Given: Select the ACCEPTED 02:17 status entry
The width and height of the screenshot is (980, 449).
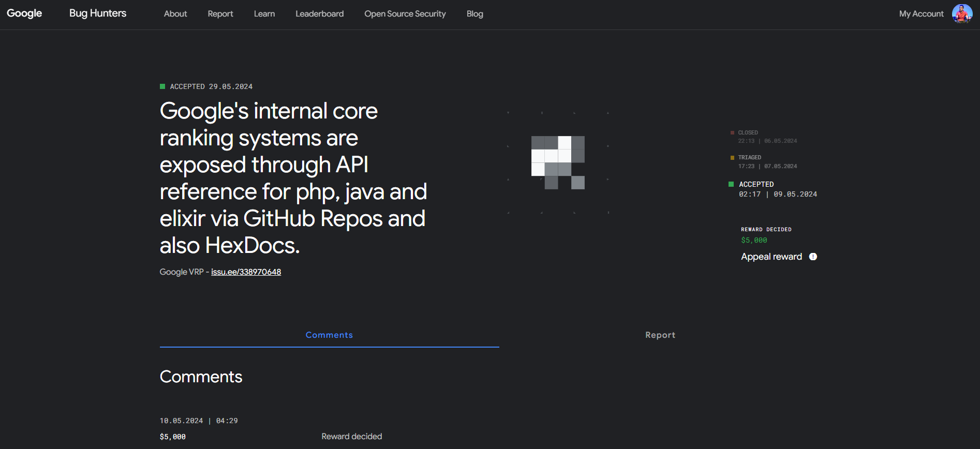Looking at the screenshot, I should [773, 189].
